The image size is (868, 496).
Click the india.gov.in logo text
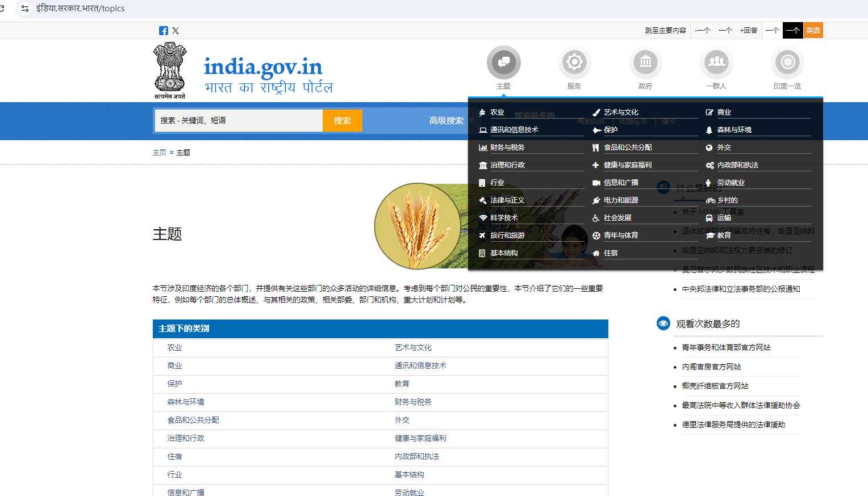pos(263,67)
